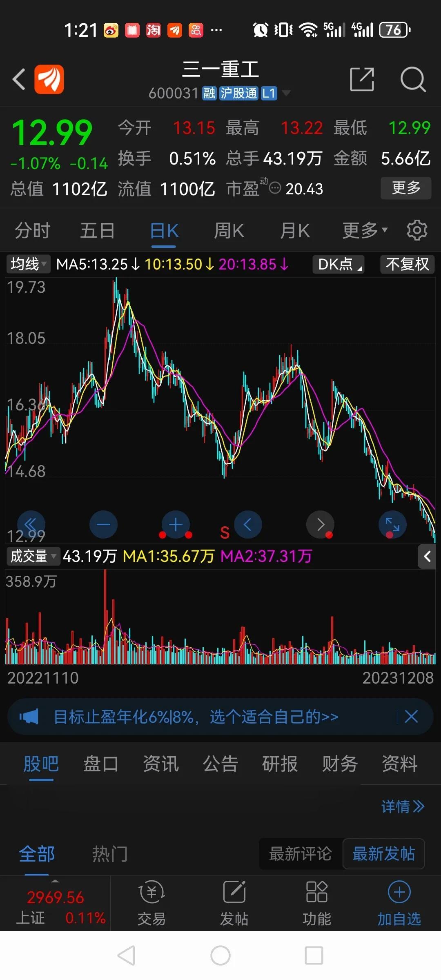The width and height of the screenshot is (441, 980).
Task: Open the search magnifier icon
Action: (x=413, y=79)
